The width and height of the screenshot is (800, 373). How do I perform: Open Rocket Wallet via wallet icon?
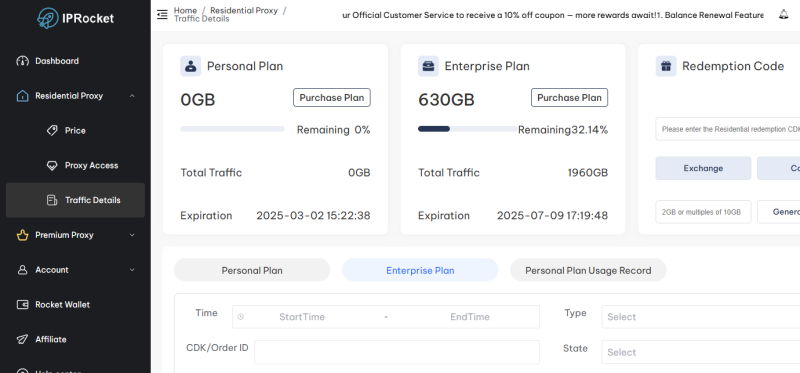[22, 305]
